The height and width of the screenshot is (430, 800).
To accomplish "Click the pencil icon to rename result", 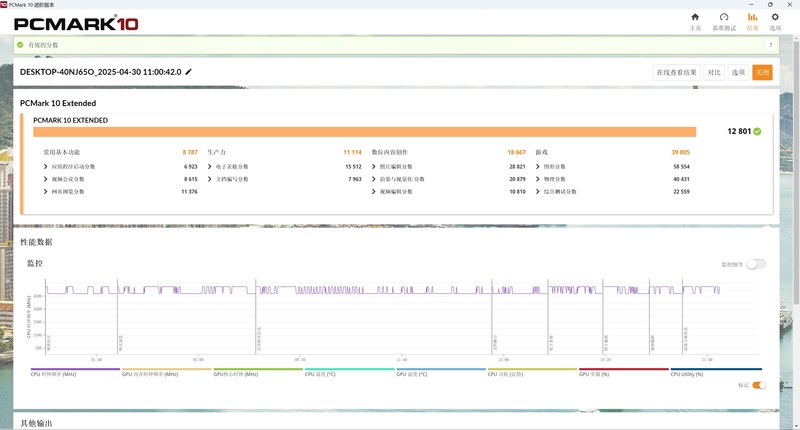I will [189, 72].
